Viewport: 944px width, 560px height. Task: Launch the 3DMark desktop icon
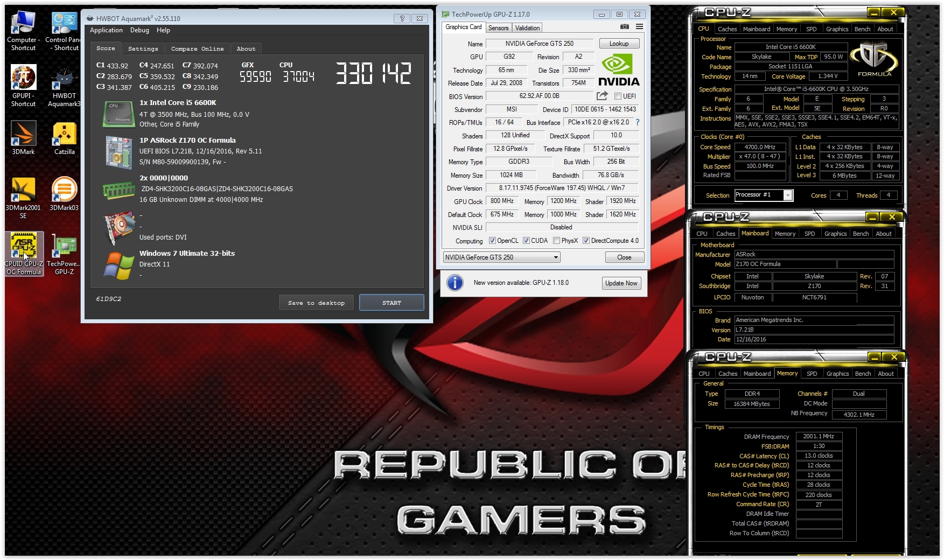click(23, 138)
